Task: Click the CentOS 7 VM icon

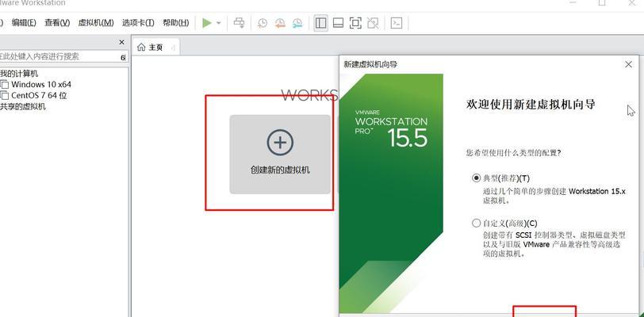Action: [x=5, y=96]
